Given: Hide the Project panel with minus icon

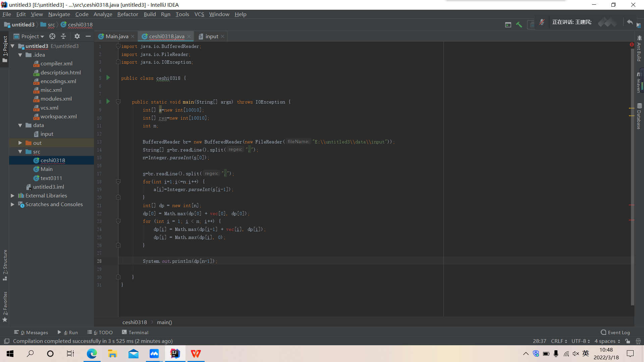Looking at the screenshot, I should (x=88, y=36).
